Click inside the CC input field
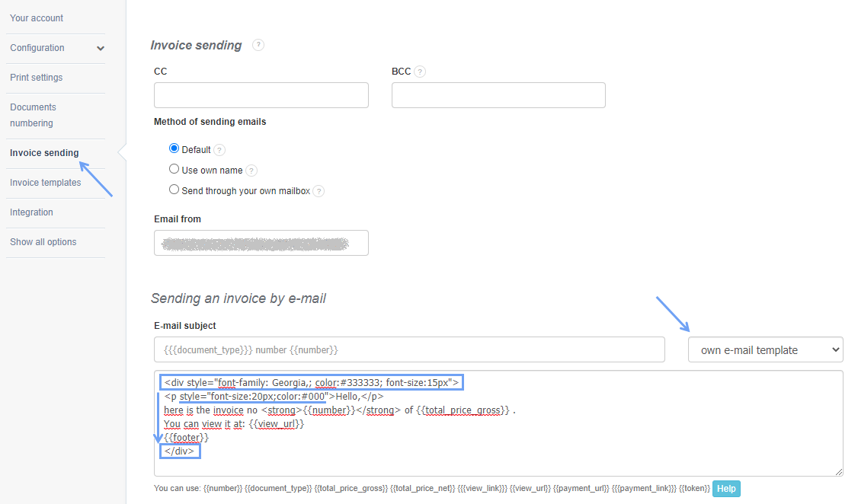The width and height of the screenshot is (858, 504). [x=261, y=94]
